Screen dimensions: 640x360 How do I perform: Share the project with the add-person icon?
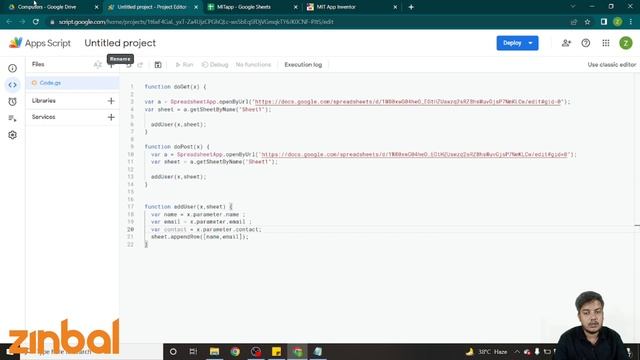click(x=566, y=43)
